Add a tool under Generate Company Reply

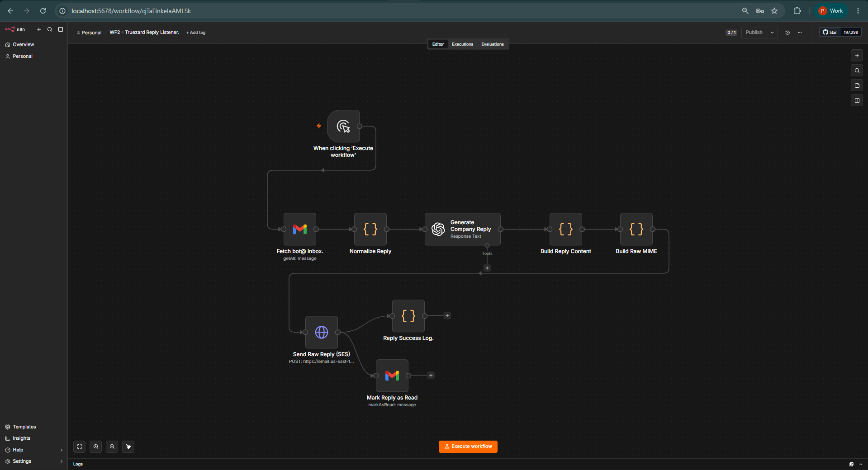487,268
